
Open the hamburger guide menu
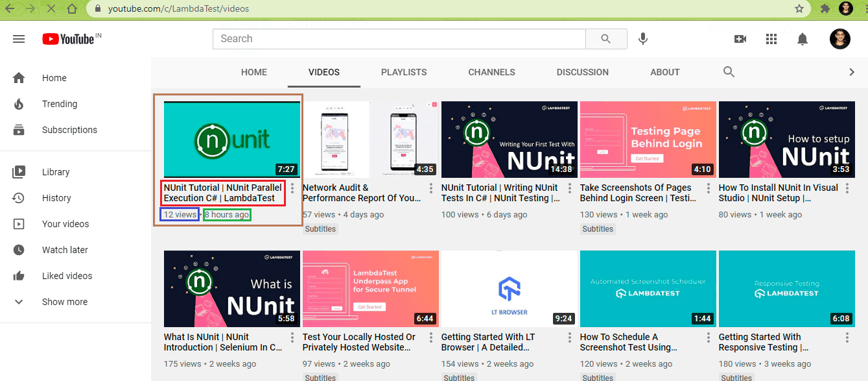[19, 38]
